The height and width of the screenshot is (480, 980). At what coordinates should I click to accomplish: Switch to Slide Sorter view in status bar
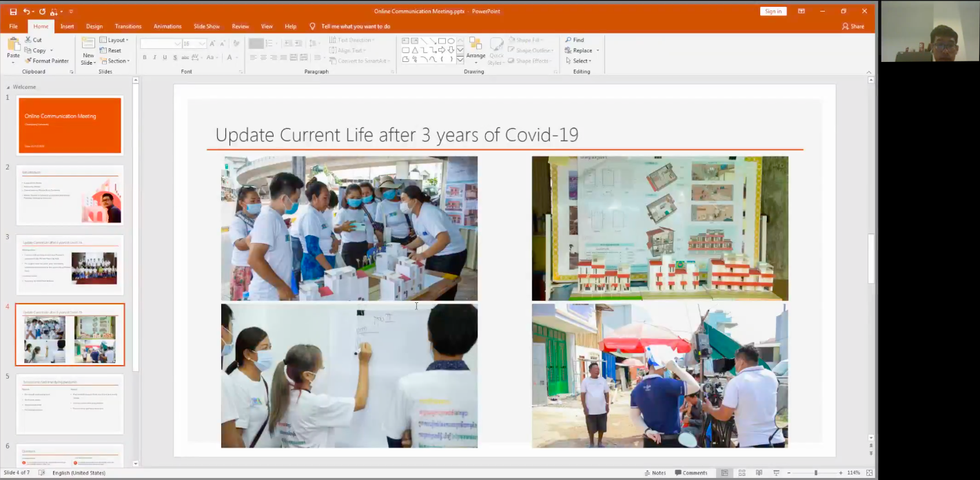coord(742,473)
